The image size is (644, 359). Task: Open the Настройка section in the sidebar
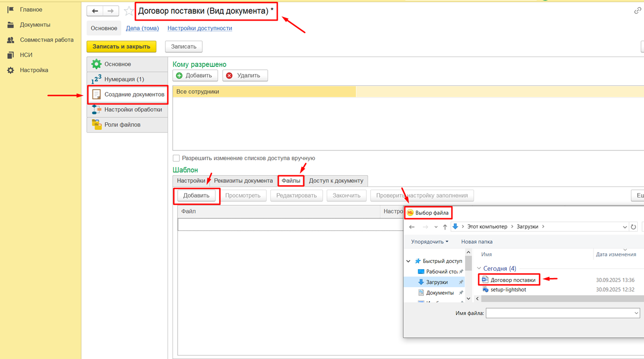(x=34, y=70)
